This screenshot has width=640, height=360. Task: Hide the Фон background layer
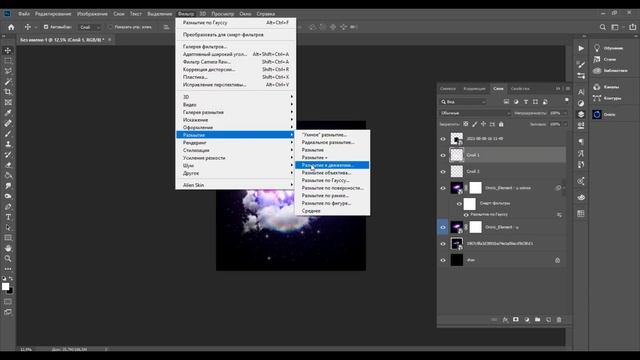pos(443,260)
